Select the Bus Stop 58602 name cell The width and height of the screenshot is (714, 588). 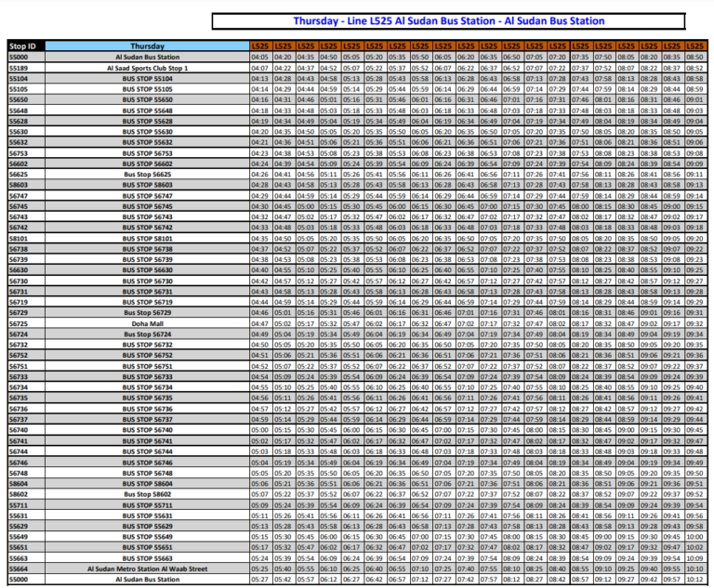click(148, 494)
